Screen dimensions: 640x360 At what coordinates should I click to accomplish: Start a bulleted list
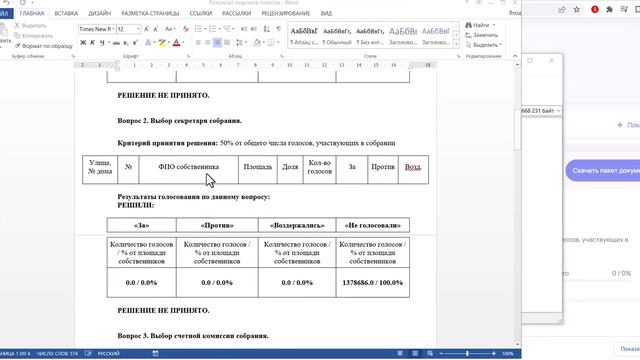(198, 29)
